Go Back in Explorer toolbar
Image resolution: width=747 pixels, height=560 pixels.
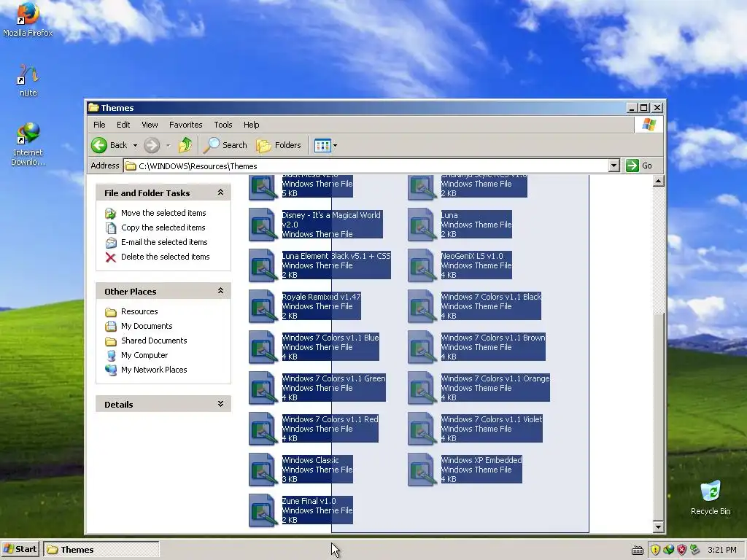pos(109,145)
